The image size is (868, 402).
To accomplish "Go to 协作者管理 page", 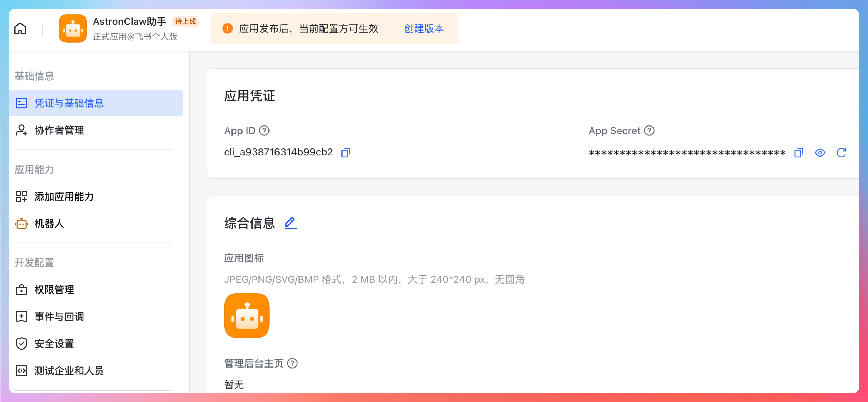I will (x=59, y=130).
